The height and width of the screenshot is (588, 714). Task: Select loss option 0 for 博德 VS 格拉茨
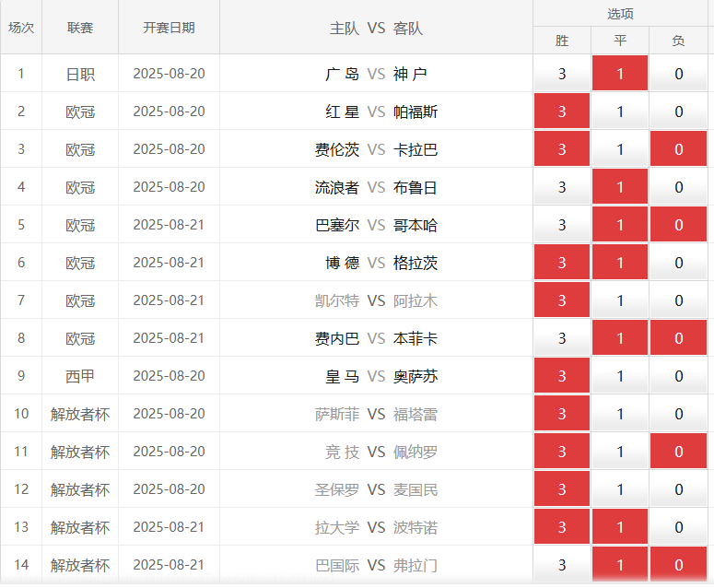coord(678,263)
